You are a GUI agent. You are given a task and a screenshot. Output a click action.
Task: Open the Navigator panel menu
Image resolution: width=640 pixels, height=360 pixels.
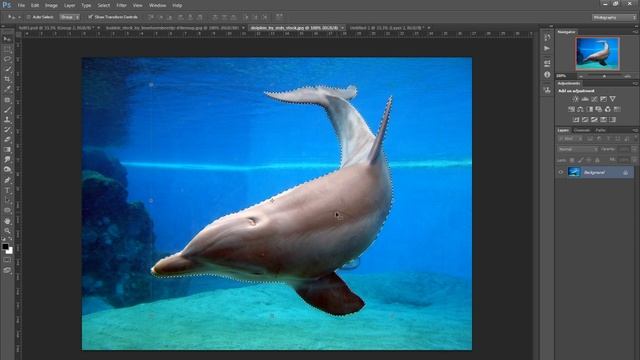click(x=636, y=32)
